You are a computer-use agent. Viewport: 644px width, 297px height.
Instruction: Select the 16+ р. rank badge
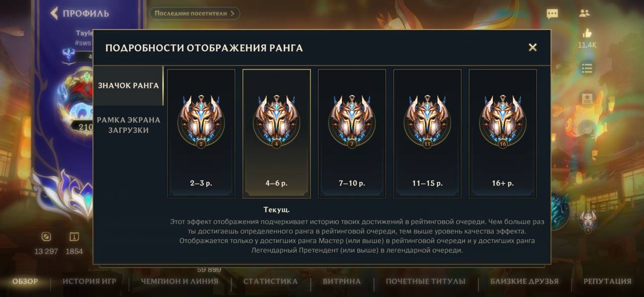click(x=503, y=134)
